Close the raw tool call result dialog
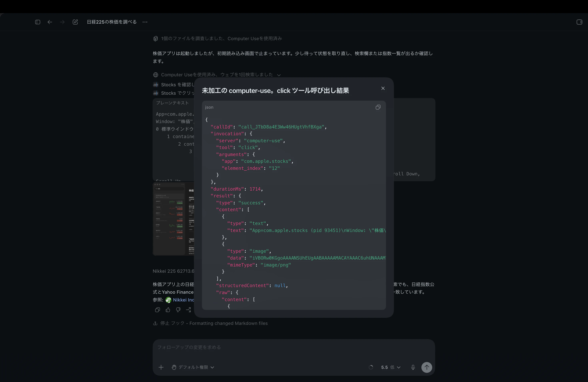 click(x=383, y=88)
